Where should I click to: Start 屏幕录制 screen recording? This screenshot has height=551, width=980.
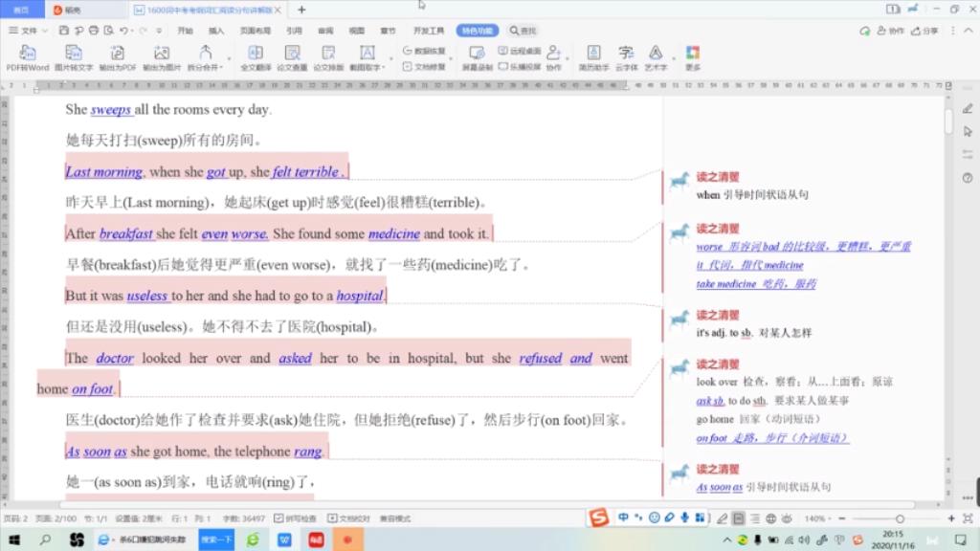click(477, 53)
